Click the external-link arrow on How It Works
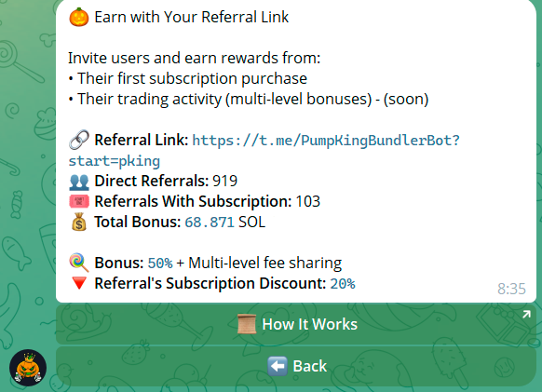Screen dimensions: 542x392 coord(526,314)
